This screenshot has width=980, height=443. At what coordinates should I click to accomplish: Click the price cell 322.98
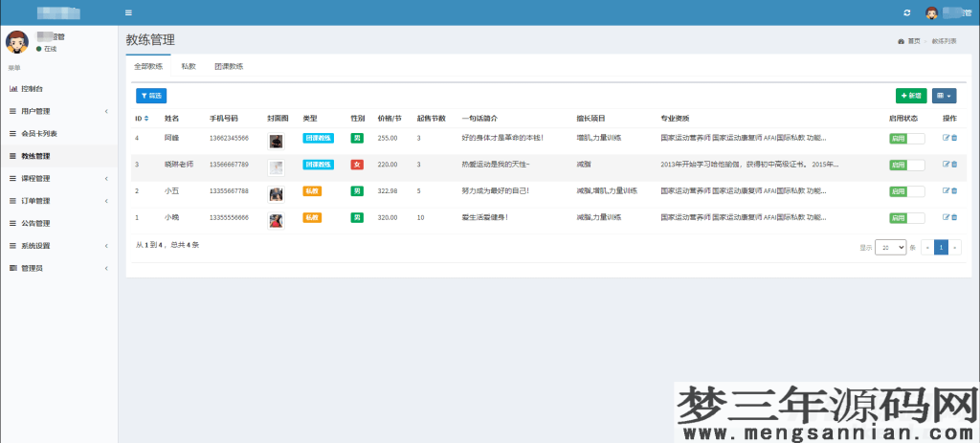(x=388, y=191)
